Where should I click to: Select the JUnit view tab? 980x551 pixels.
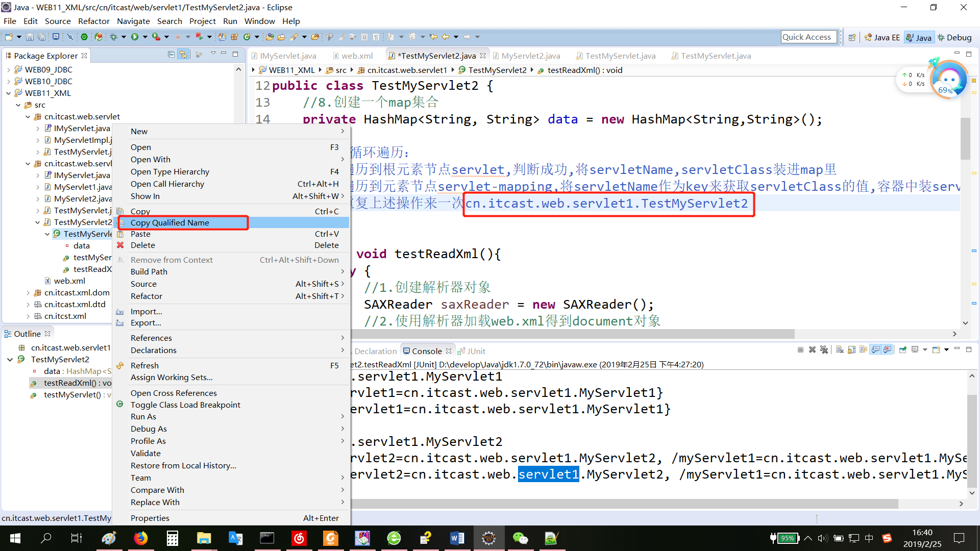pyautogui.click(x=471, y=351)
